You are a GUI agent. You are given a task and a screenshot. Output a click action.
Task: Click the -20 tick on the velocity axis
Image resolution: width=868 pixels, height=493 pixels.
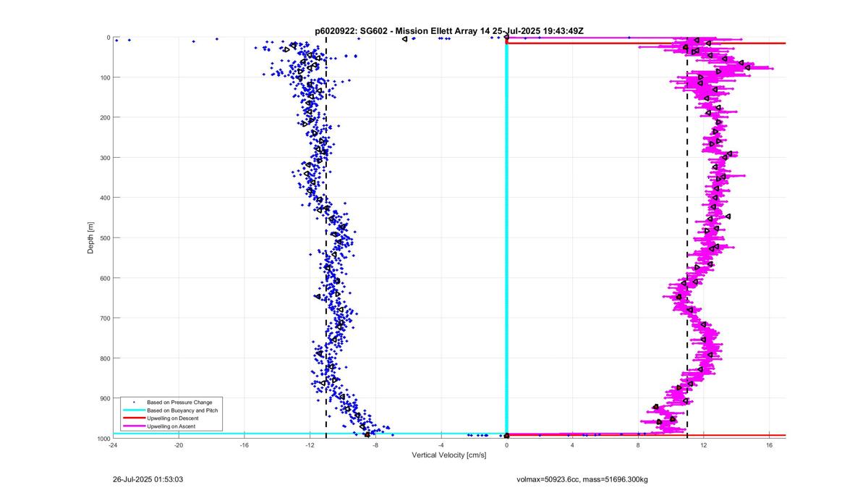click(x=179, y=445)
